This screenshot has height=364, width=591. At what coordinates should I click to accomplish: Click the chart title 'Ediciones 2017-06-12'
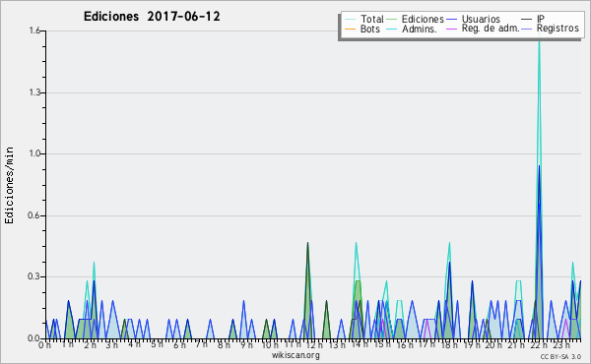pos(152,17)
